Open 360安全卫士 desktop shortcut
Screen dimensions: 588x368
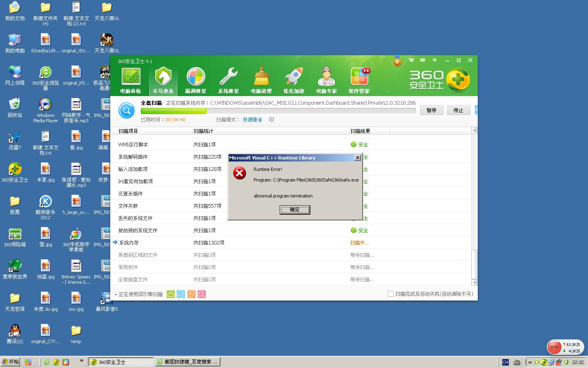(x=15, y=172)
